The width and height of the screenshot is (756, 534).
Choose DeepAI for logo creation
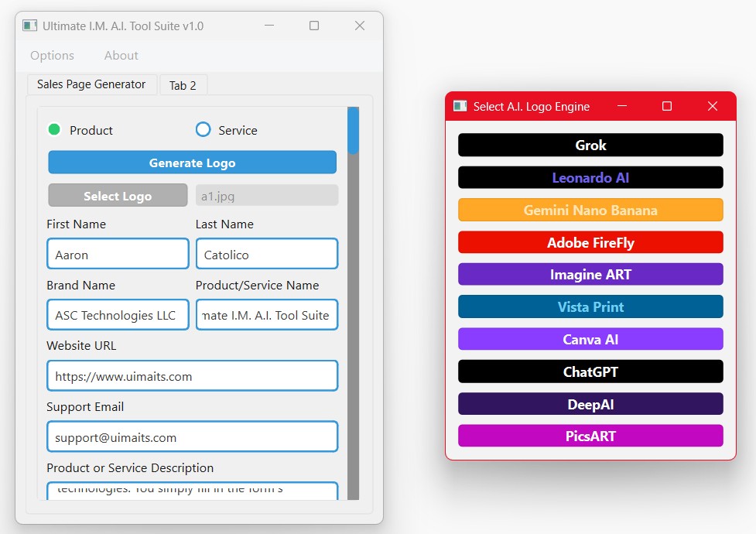590,404
